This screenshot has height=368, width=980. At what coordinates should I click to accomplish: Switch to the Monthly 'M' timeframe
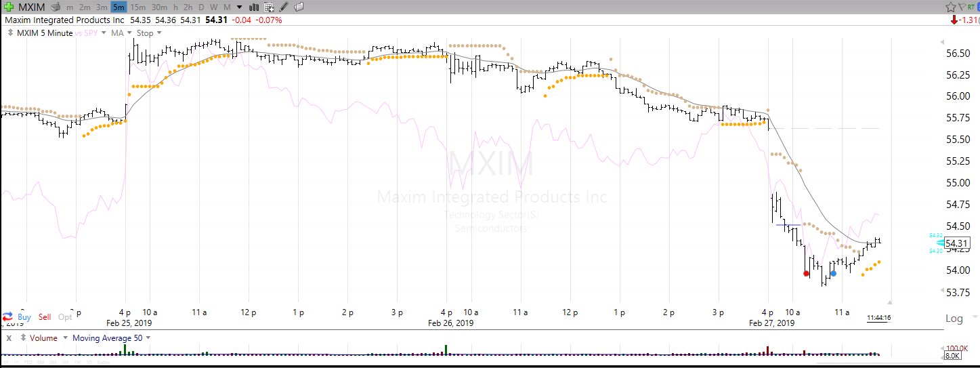tap(227, 7)
